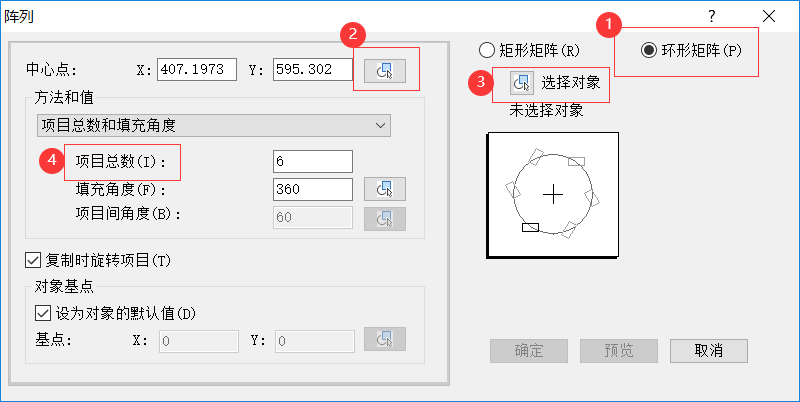Focus the center point Y input field
Image resolution: width=800 pixels, height=402 pixels.
click(312, 69)
